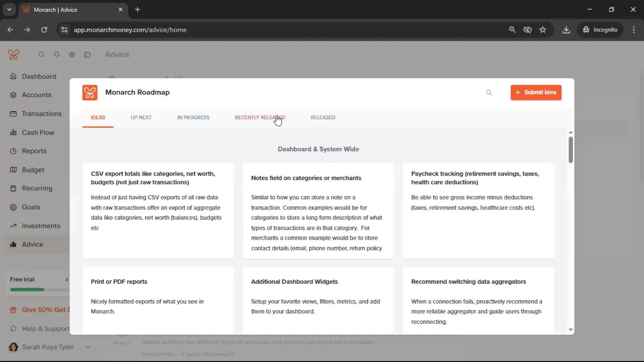The image size is (644, 362).
Task: Open notifications bell icon
Action: click(57, 55)
